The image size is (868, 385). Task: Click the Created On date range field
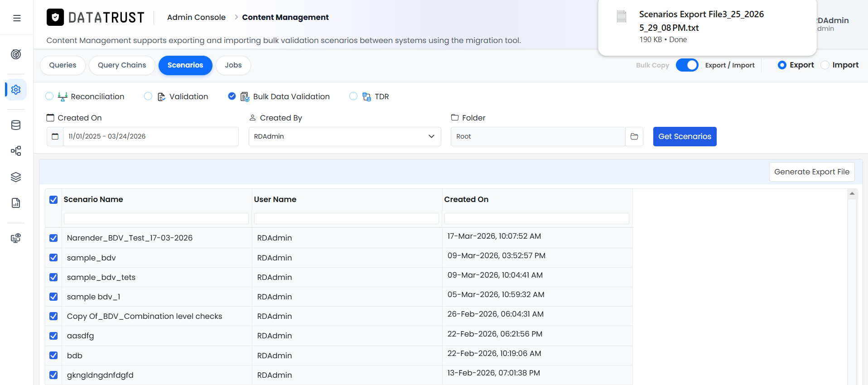(150, 136)
